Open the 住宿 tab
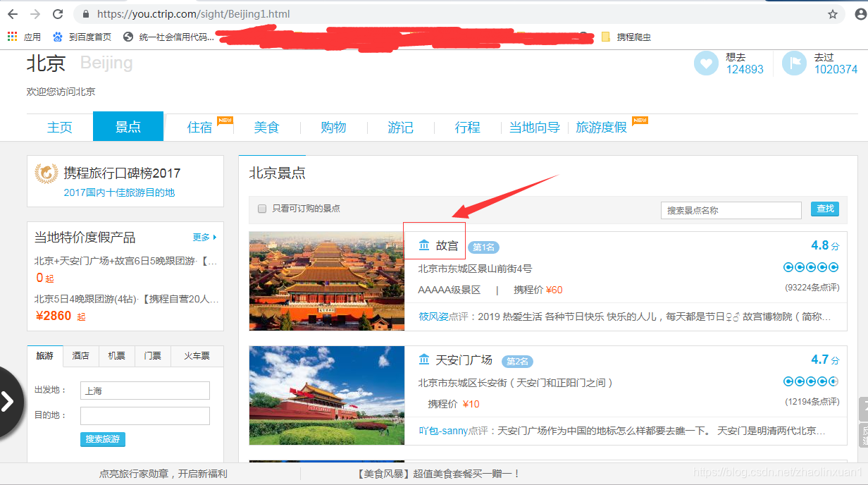 199,128
